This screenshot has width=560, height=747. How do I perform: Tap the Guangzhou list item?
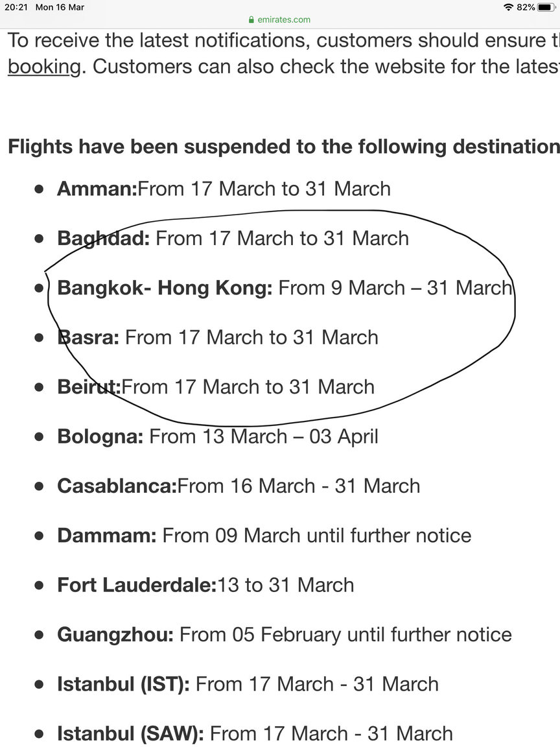tap(285, 635)
